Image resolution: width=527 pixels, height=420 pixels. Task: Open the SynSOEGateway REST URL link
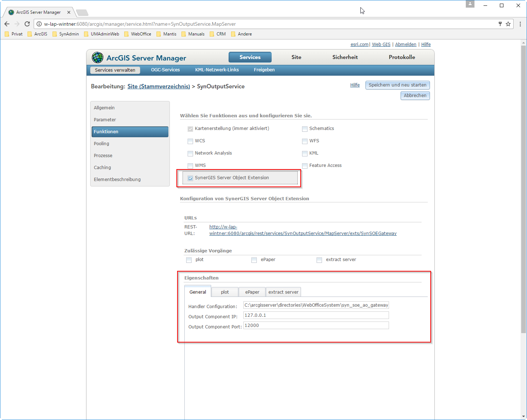[x=302, y=233]
